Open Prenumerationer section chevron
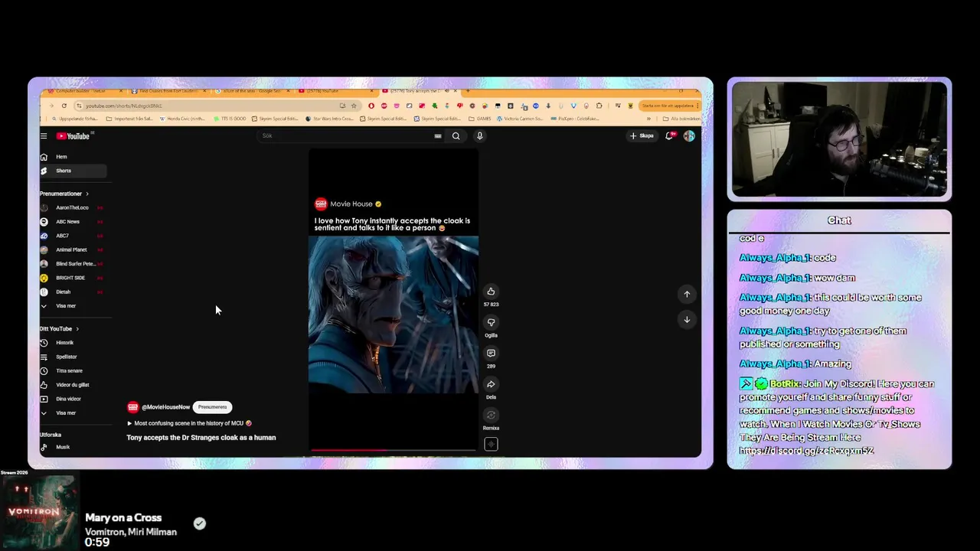The height and width of the screenshot is (551, 980). click(x=87, y=194)
